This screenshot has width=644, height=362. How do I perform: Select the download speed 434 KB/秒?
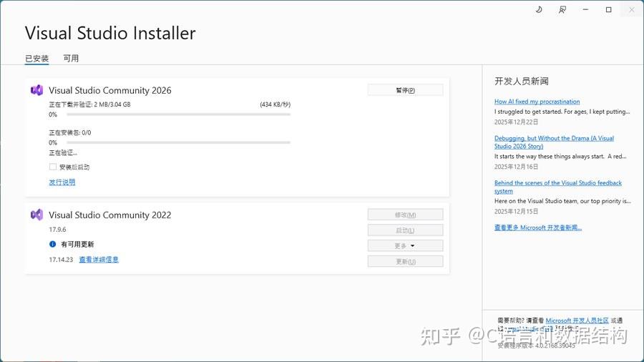(x=275, y=104)
